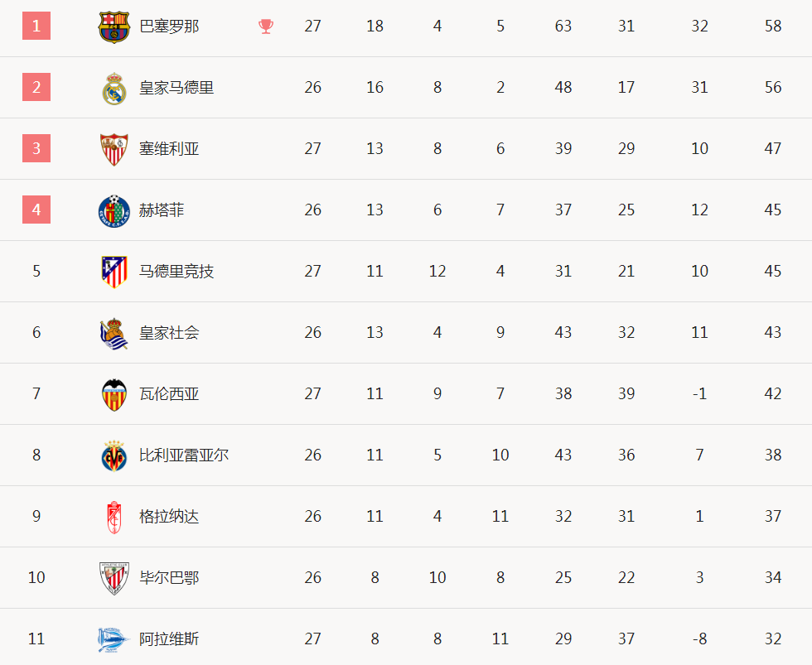
Task: Click the Atletico Madrid striped crest
Action: tap(114, 272)
